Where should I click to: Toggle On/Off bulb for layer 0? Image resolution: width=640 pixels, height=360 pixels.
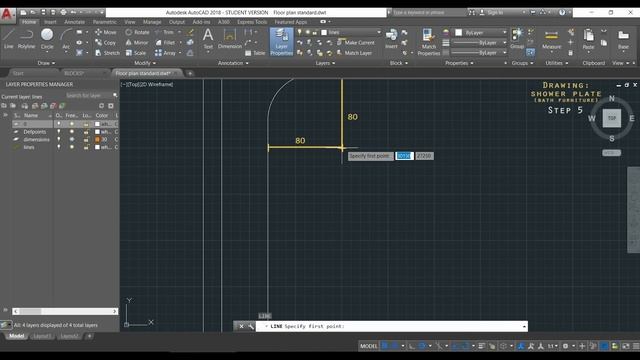pyautogui.click(x=59, y=124)
